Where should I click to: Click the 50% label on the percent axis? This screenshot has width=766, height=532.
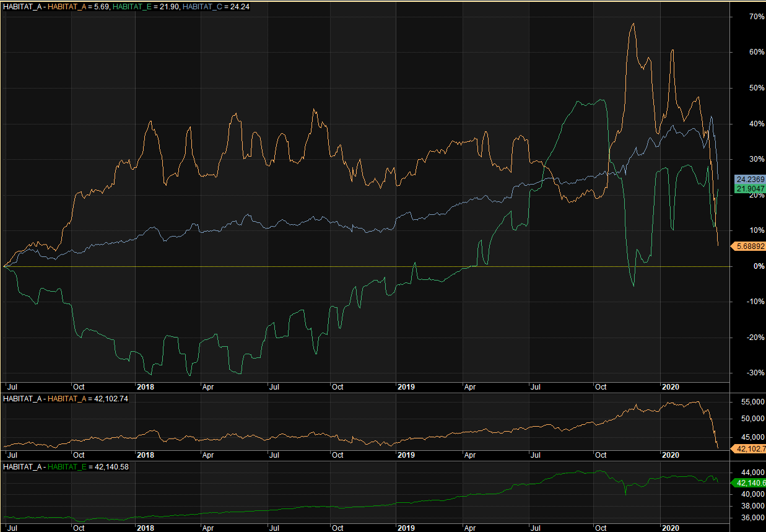click(x=756, y=88)
